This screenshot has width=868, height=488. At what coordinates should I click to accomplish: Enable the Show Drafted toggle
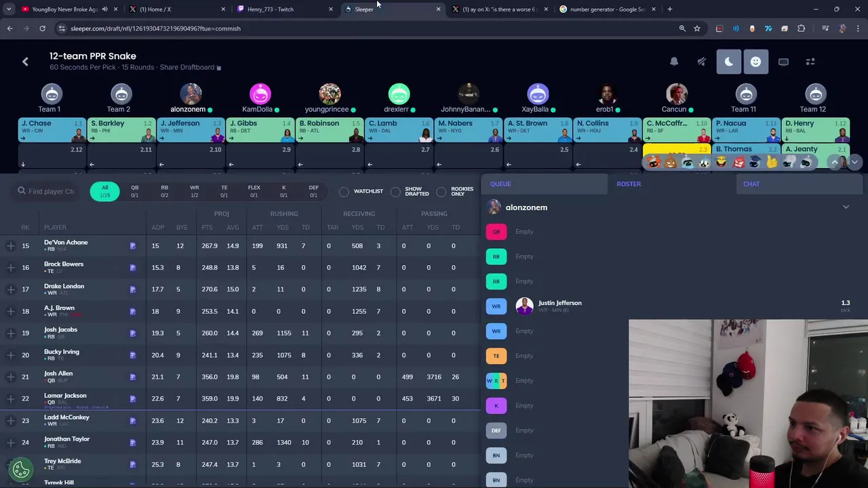point(395,192)
